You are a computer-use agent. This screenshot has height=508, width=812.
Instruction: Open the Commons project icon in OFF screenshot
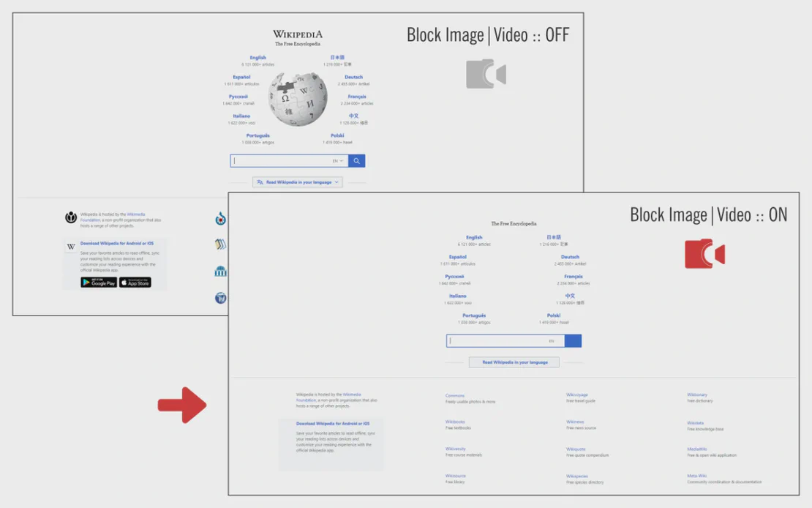[x=221, y=219]
